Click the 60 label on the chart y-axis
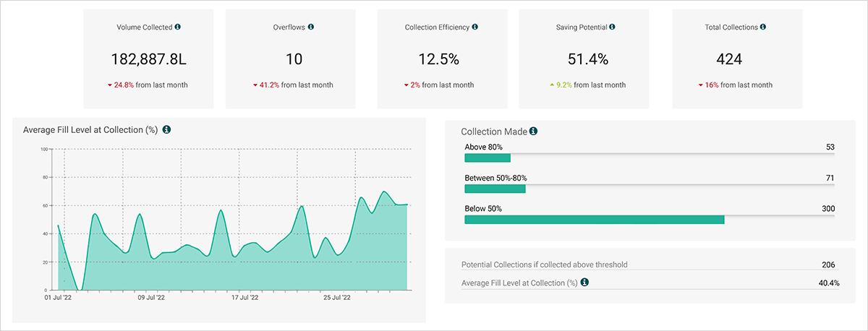This screenshot has width=868, height=331. click(45, 206)
